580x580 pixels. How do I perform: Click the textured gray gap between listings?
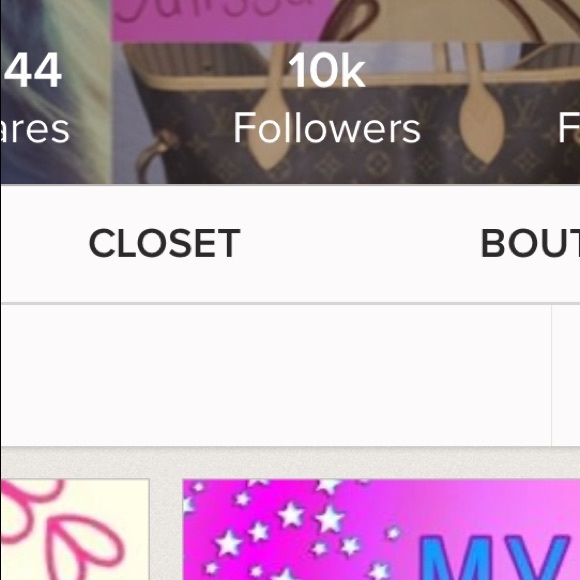click(x=166, y=529)
